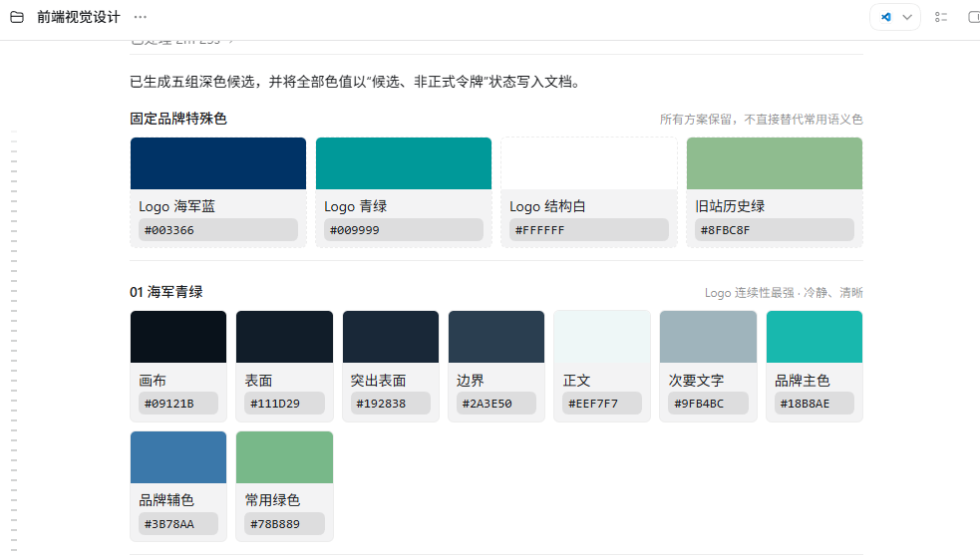Select the Logo 青绿 color swatch
This screenshot has height=557, width=980.
[x=404, y=163]
